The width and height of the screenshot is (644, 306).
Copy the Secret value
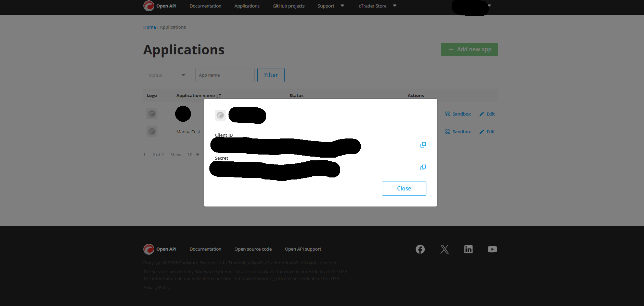point(423,168)
